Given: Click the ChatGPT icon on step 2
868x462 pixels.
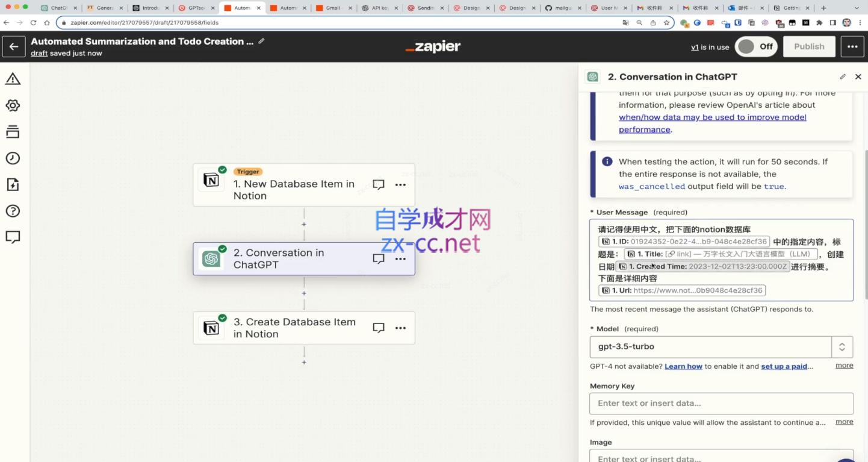Looking at the screenshot, I should point(211,258).
